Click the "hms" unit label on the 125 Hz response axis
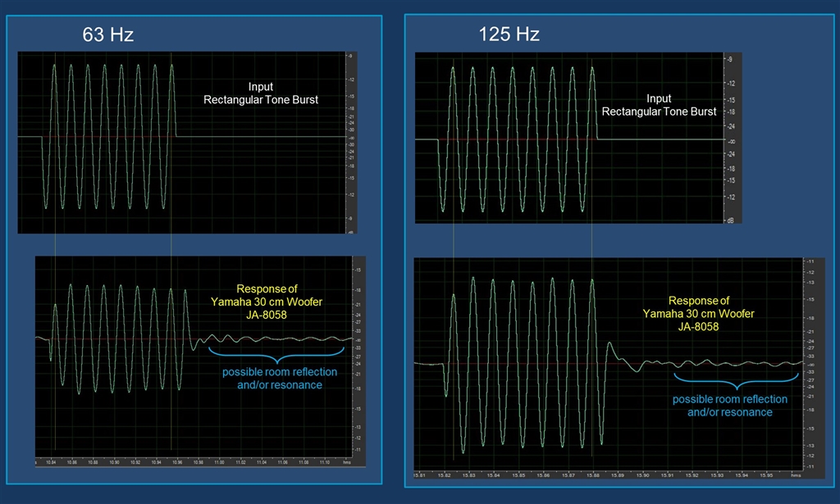This screenshot has width=840, height=504. 796,475
